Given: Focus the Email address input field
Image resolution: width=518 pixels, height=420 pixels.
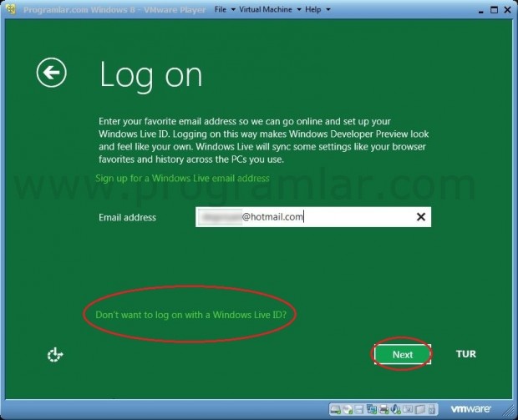Looking at the screenshot, I should pos(313,217).
